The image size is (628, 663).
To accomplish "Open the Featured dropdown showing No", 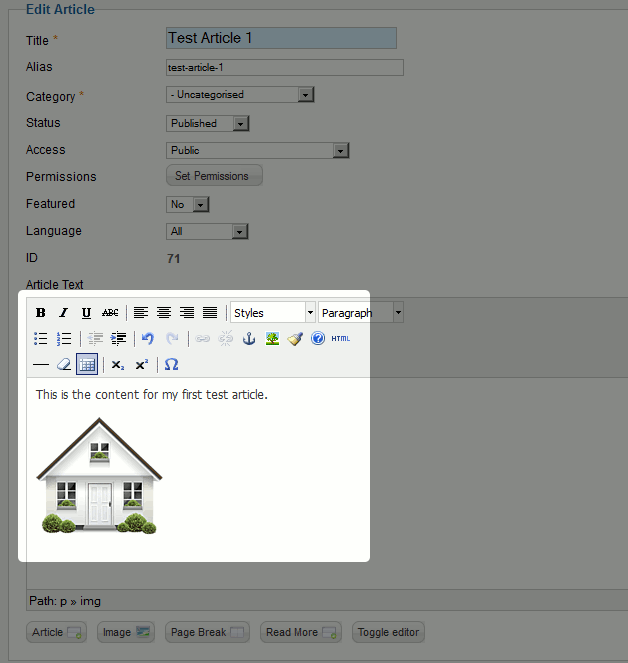I will [187, 205].
